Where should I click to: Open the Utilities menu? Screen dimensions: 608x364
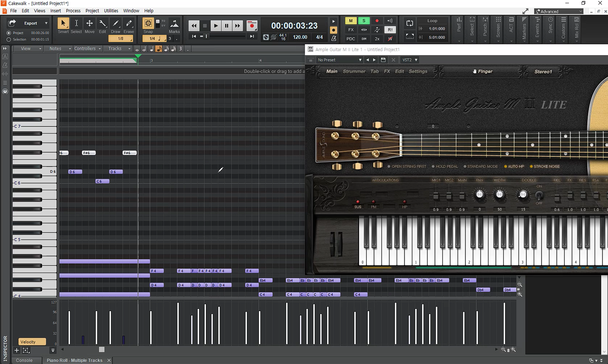coord(111,11)
